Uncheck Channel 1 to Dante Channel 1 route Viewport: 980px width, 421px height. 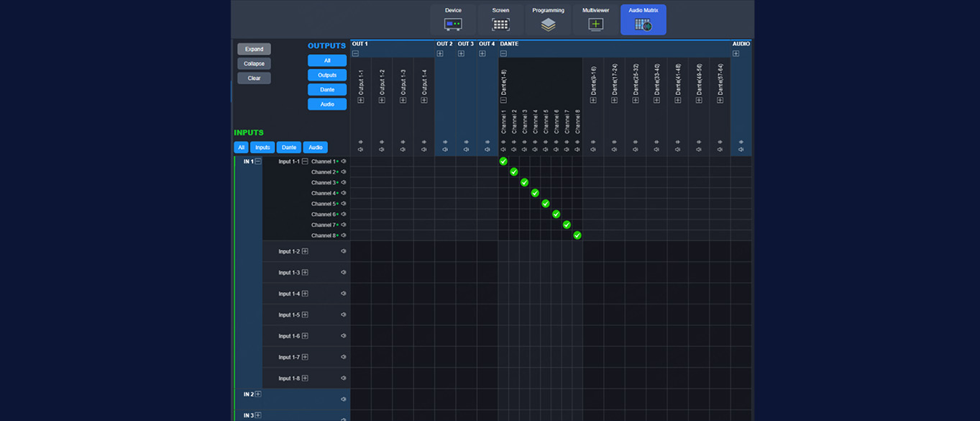(x=503, y=161)
